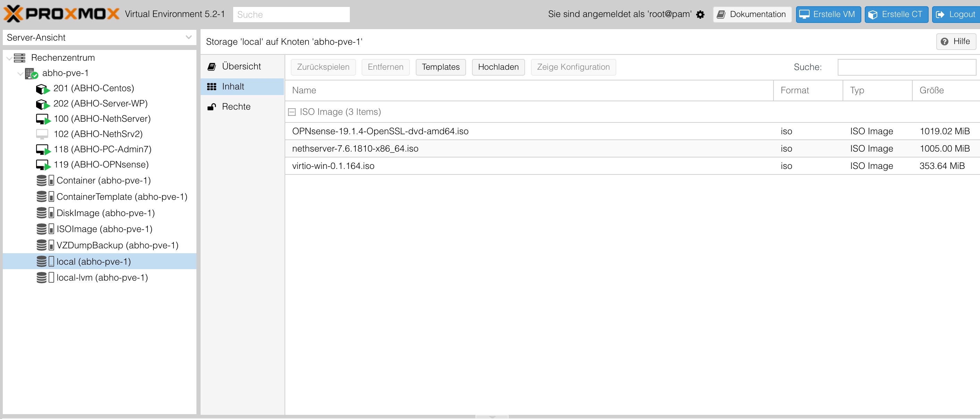The width and height of the screenshot is (980, 419).
Task: Click Erstelle VM button
Action: pos(828,15)
